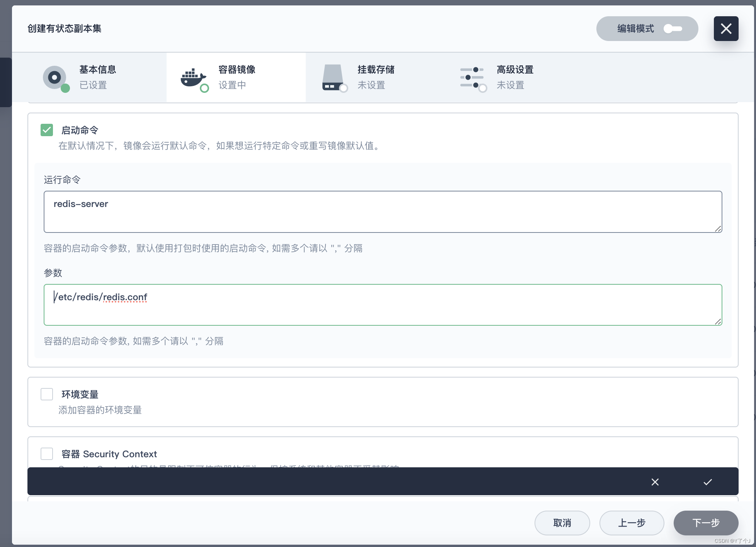Cancel container edit with X in dark bar
This screenshot has width=756, height=547.
[x=655, y=482]
